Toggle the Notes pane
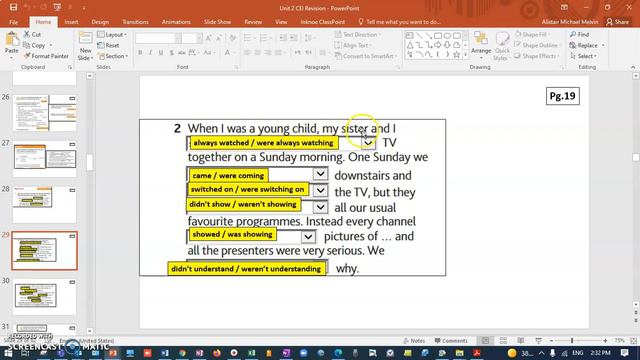Image resolution: width=640 pixels, height=360 pixels. coord(414,340)
